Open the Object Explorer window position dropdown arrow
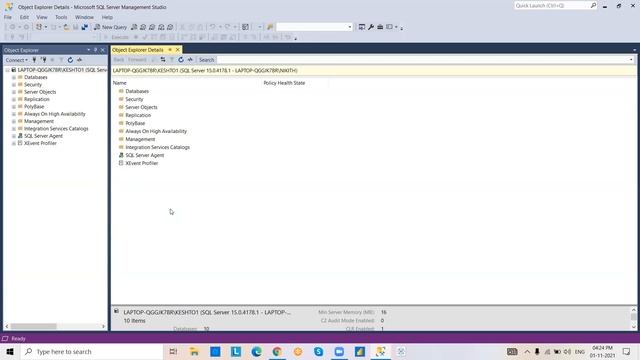Image resolution: width=640 pixels, height=360 pixels. coord(89,50)
